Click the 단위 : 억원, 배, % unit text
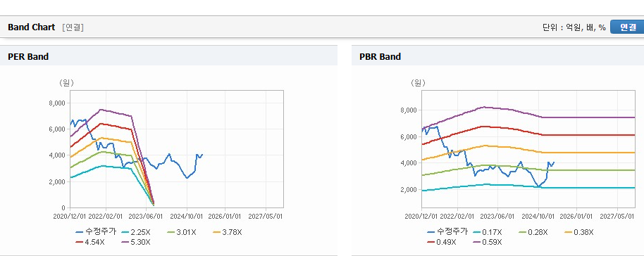644x256 pixels. coord(574,27)
